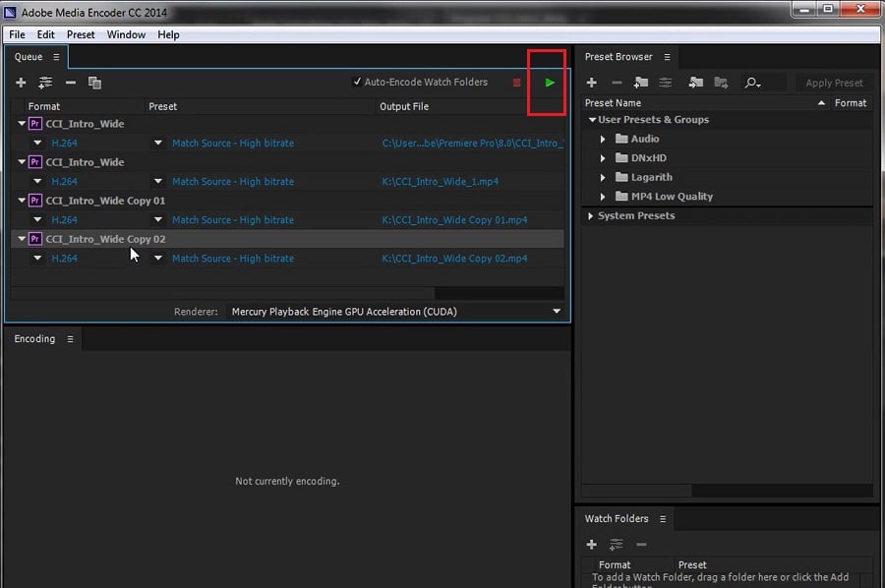The height and width of the screenshot is (588, 885).
Task: Click the DNxHD folder icon
Action: coord(621,157)
